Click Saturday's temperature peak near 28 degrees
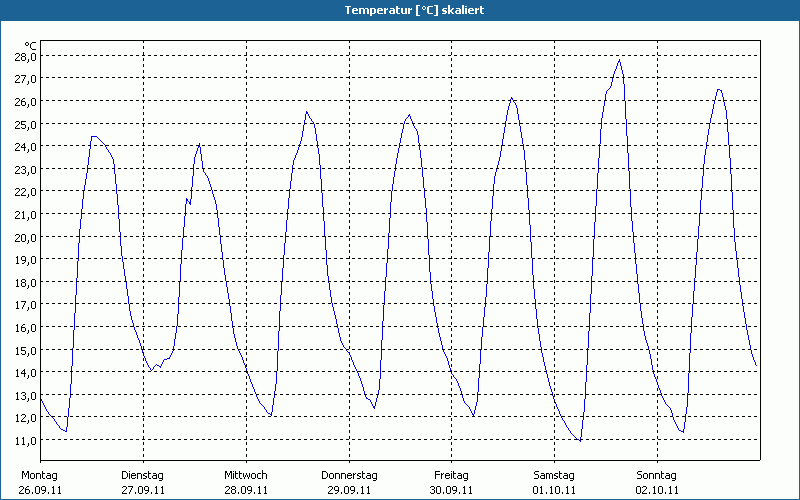The height and width of the screenshot is (500, 800). 619,60
